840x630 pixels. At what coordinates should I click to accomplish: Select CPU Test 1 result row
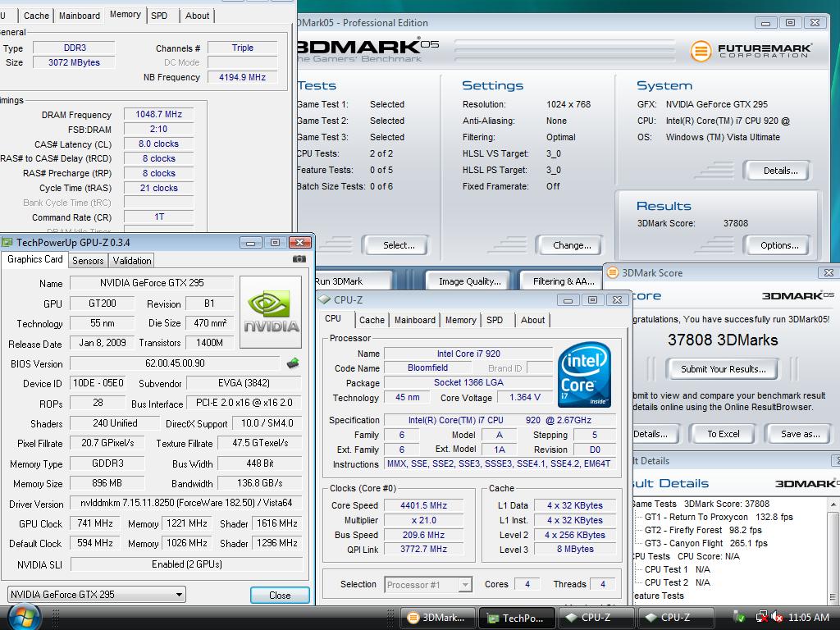pyautogui.click(x=677, y=569)
